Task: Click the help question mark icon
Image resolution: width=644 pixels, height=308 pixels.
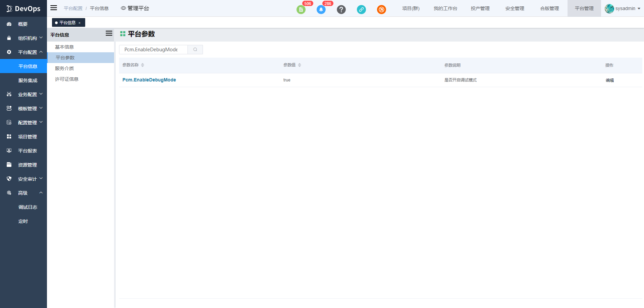Action: coord(341,9)
